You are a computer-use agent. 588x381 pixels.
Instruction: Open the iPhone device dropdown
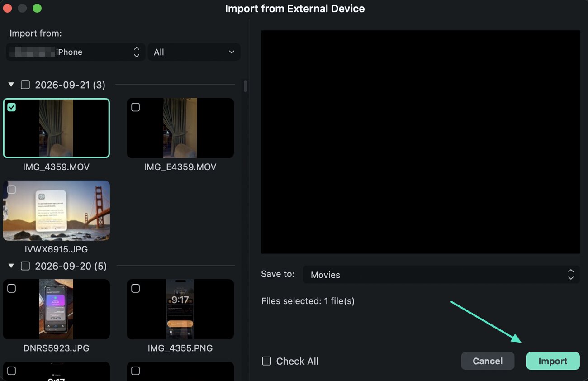click(x=76, y=52)
